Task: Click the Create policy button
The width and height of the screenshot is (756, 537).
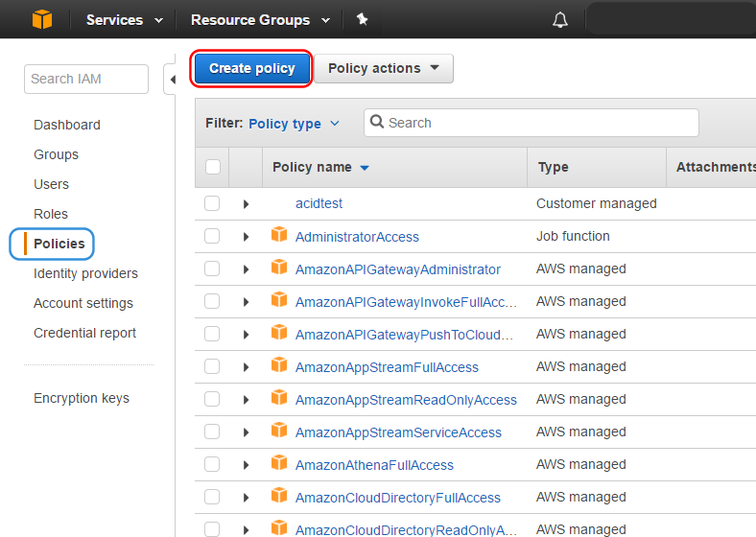Action: click(x=251, y=68)
